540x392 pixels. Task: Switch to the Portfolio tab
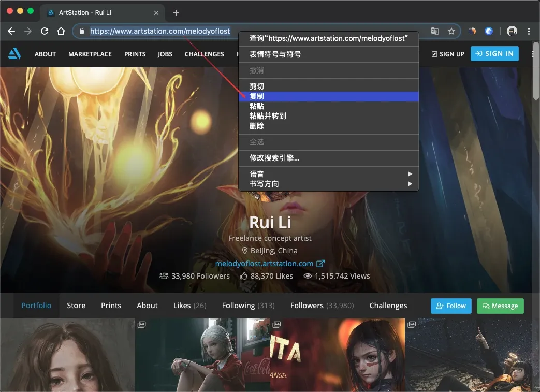coord(36,306)
